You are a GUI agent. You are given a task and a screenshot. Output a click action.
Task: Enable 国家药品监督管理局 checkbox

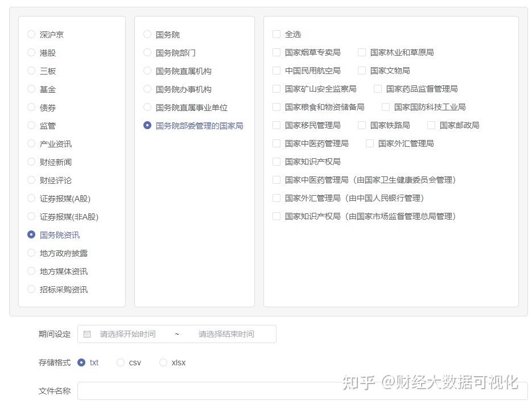pyautogui.click(x=378, y=89)
